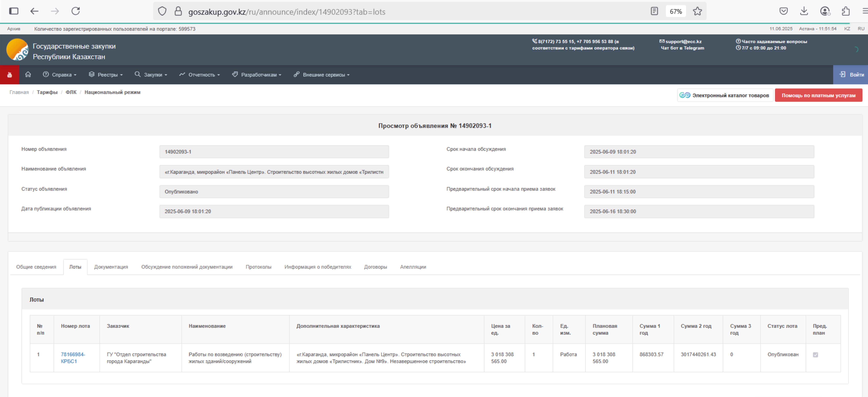
Task: Open Национальный режим link
Action: (112, 92)
